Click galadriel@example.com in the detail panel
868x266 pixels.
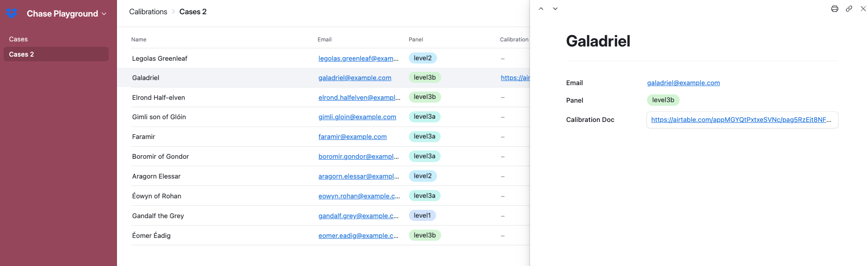(x=683, y=83)
